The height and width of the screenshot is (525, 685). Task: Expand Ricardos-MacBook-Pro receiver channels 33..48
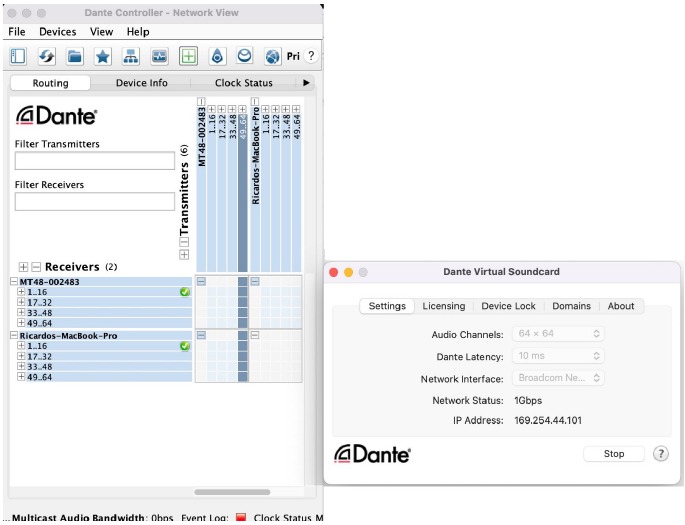[x=21, y=366]
